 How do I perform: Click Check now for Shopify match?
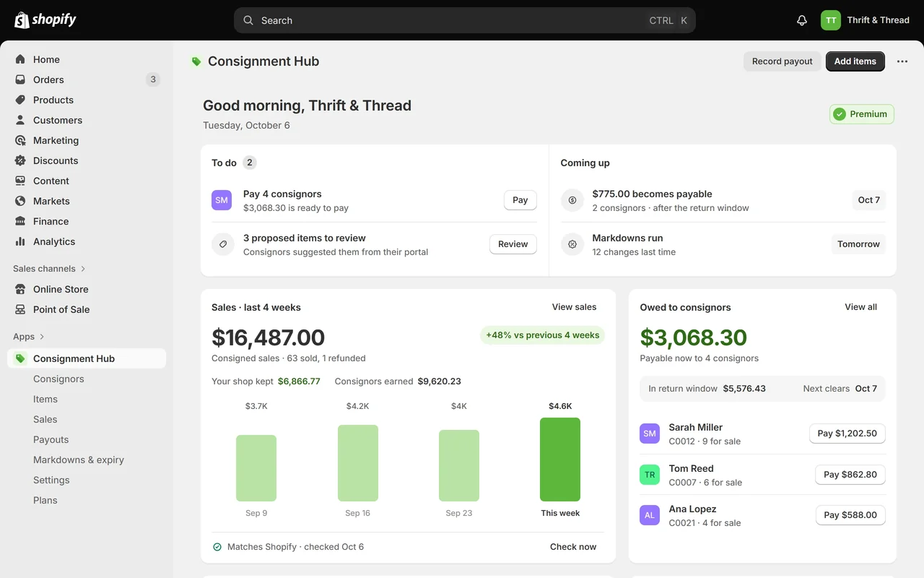[573, 547]
